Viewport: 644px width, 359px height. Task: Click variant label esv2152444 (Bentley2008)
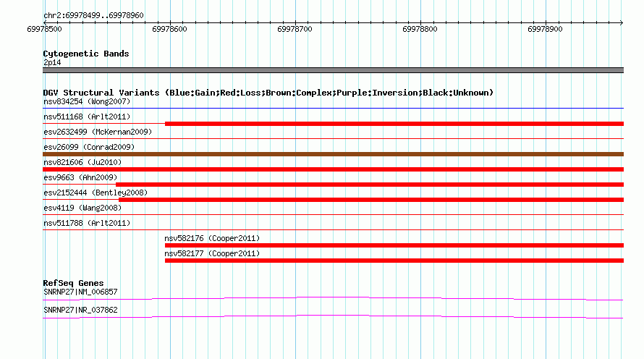pyautogui.click(x=96, y=193)
